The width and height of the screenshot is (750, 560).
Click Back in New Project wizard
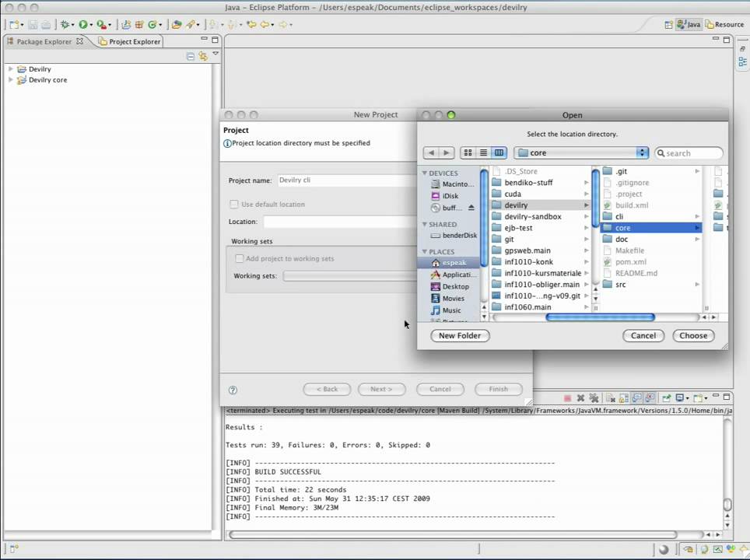pos(327,389)
